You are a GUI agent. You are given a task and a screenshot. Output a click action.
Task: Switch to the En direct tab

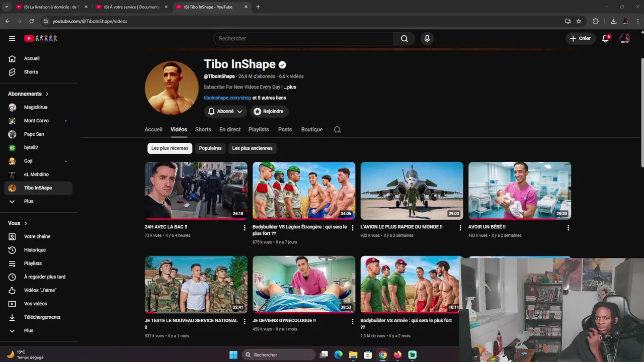230,129
